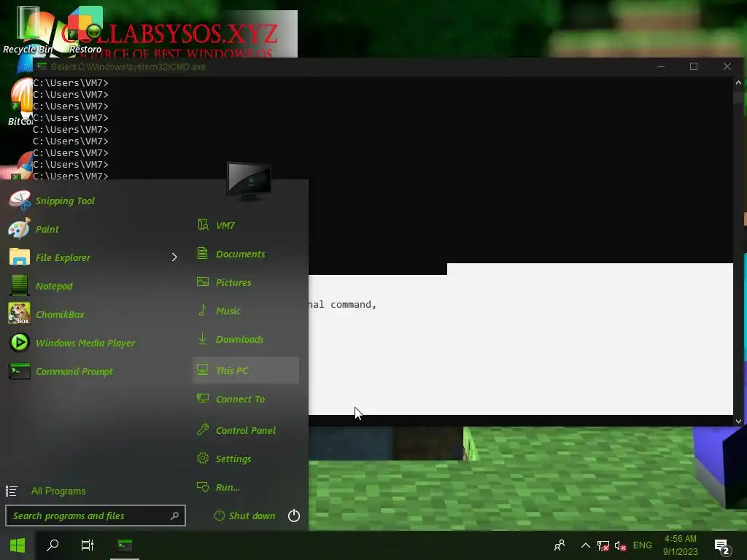Open the Action Center notifications icon
Viewport: 747px width, 560px height.
point(722,547)
